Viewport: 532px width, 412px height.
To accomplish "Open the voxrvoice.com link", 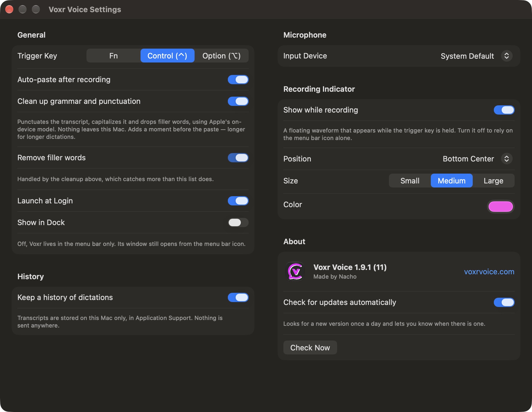I will coord(489,272).
